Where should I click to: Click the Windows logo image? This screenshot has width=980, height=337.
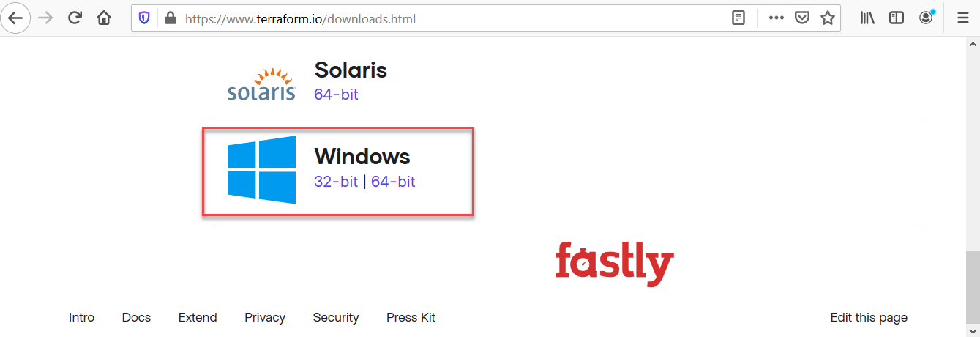click(x=261, y=170)
